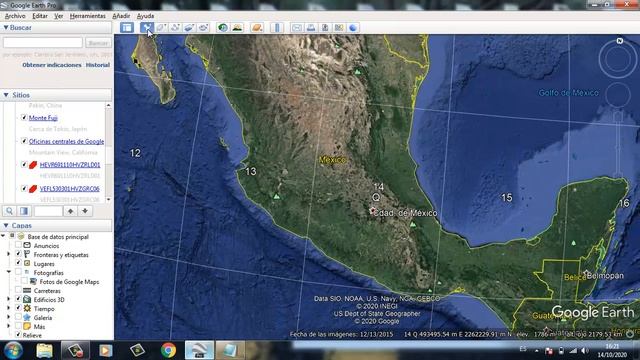This screenshot has height=360, width=640.
Task: Disable the Lugares layer checkbox
Action: 18,263
